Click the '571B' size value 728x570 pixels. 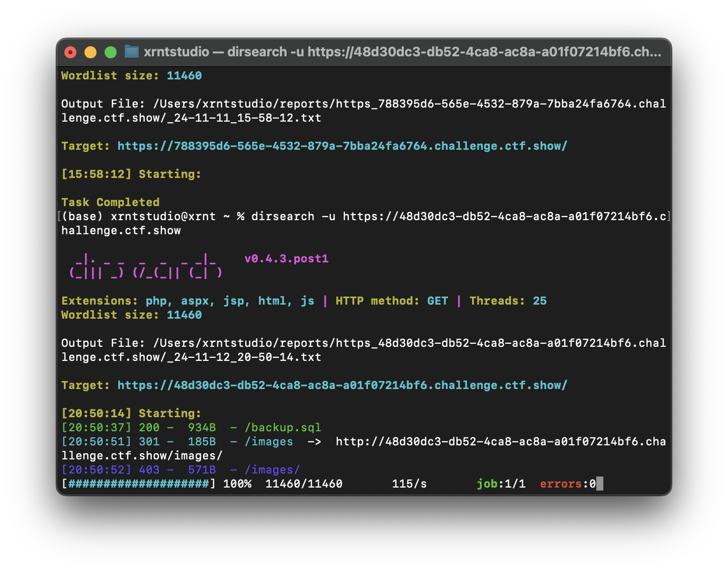click(x=202, y=470)
